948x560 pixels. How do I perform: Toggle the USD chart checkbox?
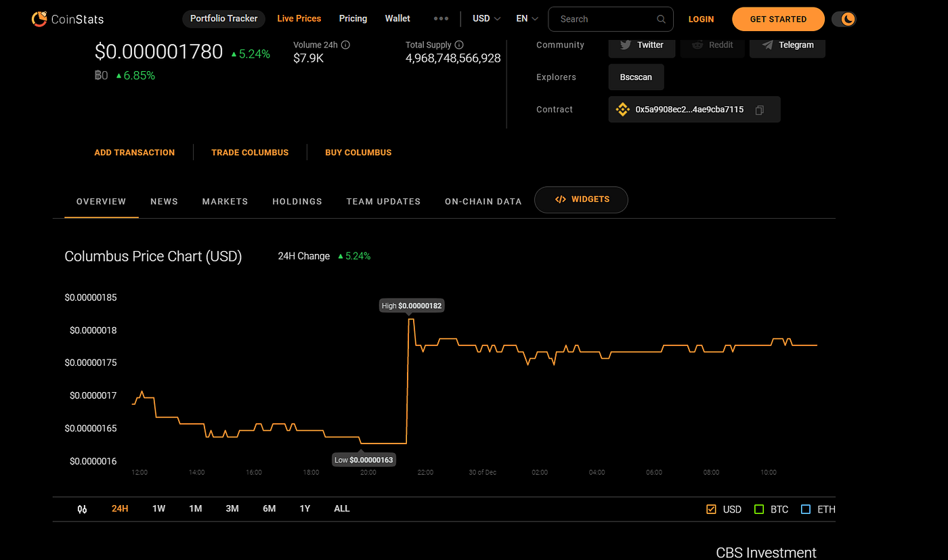711,509
